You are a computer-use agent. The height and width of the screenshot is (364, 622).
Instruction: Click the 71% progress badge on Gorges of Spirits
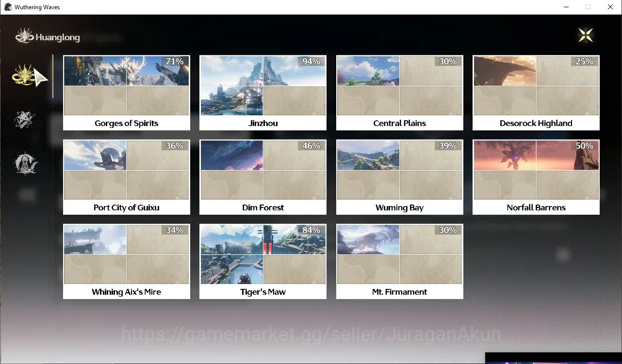pos(175,62)
